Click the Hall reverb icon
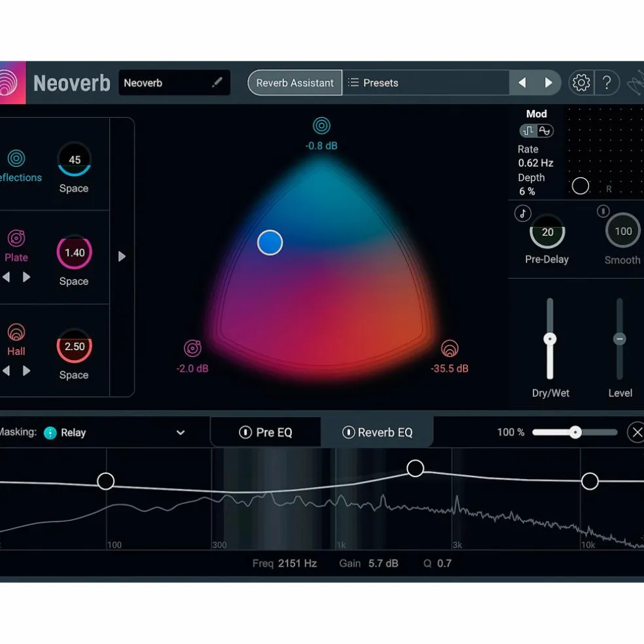 click(x=16, y=332)
